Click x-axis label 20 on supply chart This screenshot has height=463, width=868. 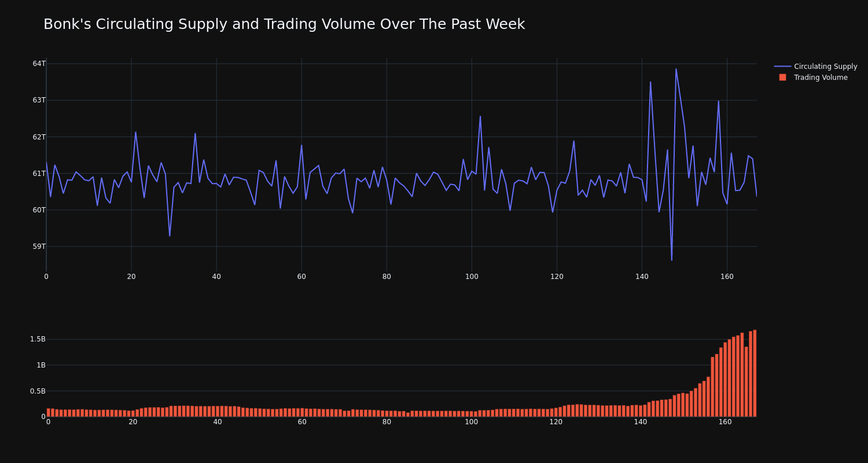[x=131, y=277]
